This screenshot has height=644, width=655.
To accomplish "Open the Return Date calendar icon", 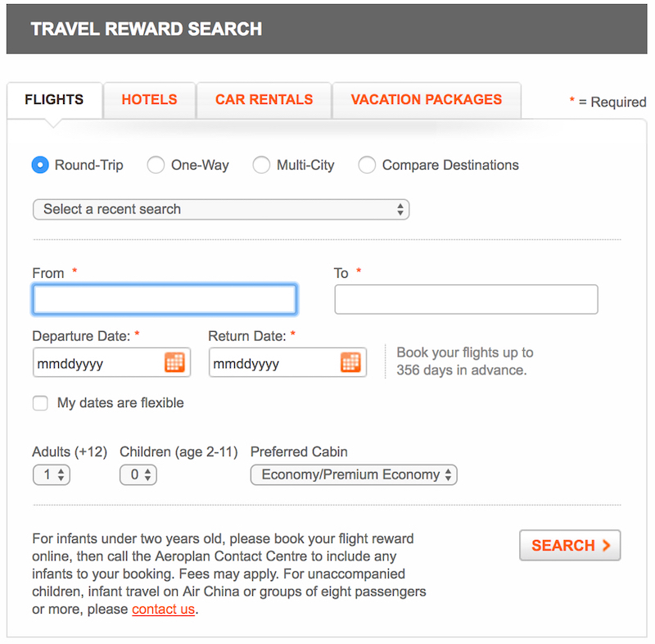I will pyautogui.click(x=350, y=362).
